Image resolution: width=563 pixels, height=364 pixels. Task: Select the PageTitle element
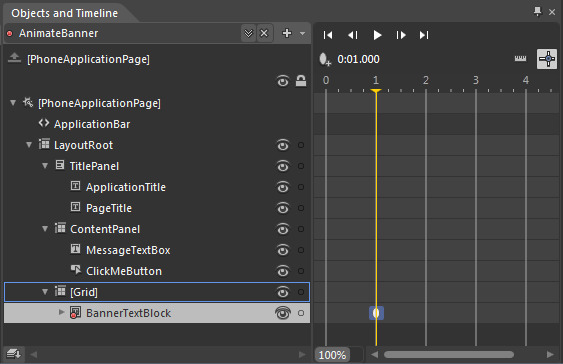(109, 208)
